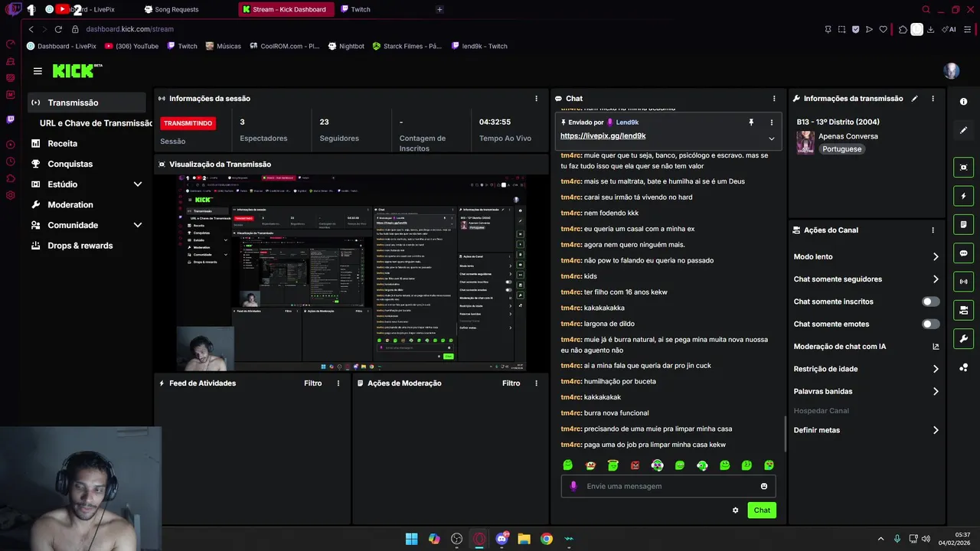Open Nightbot bookmark
Viewport: 980px width, 551px height.
pyautogui.click(x=346, y=46)
